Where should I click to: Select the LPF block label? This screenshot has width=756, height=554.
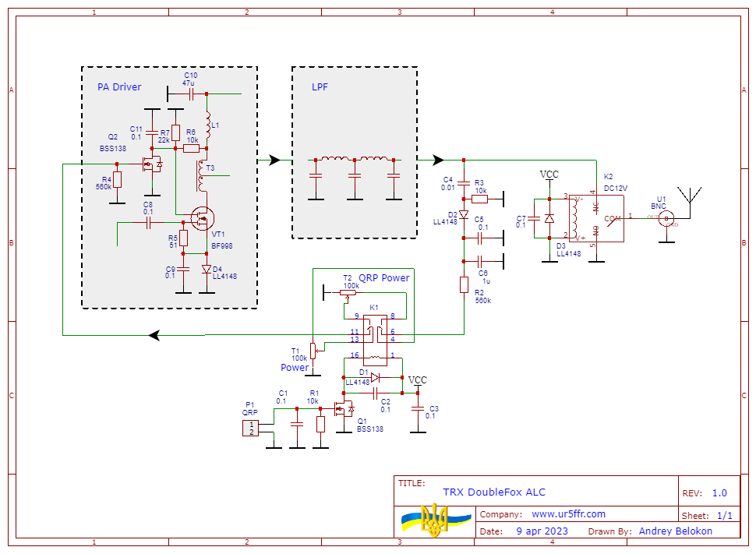click(320, 87)
